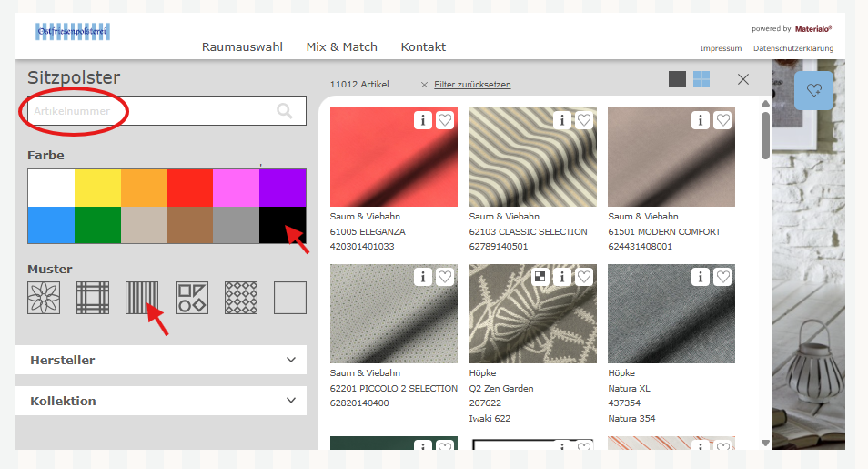Filter by pink color swatch

(236, 188)
